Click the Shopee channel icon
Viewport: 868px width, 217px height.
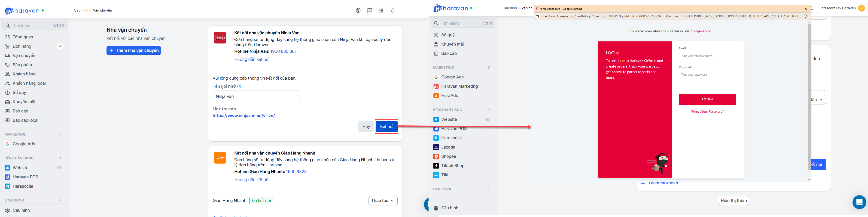436,156
